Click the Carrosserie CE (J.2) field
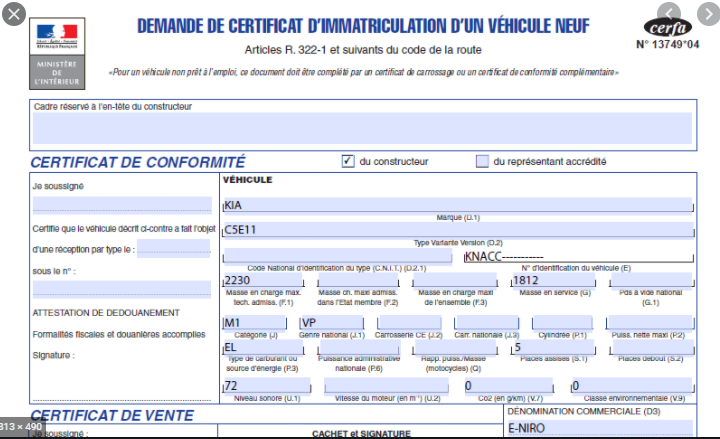The width and height of the screenshot is (720, 439). 409,323
